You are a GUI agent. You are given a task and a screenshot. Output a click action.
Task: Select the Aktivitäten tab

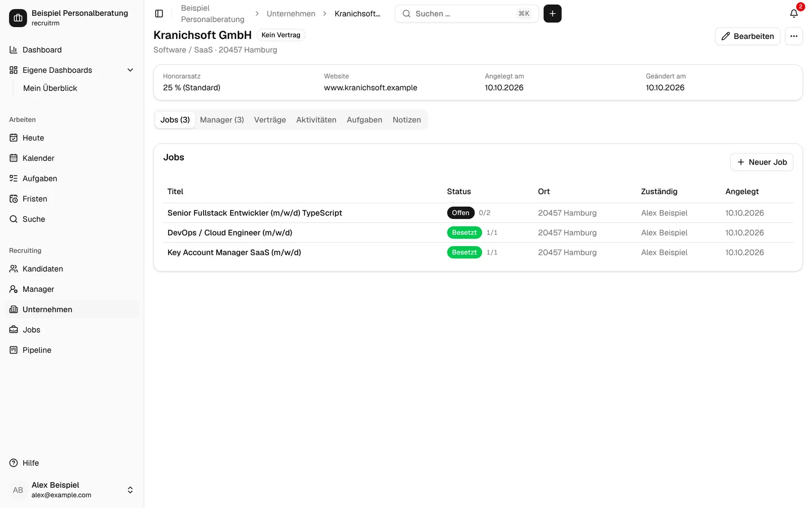click(x=316, y=120)
